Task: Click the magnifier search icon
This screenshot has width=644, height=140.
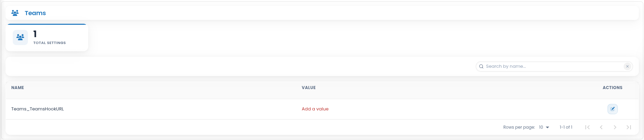Action: (x=481, y=66)
